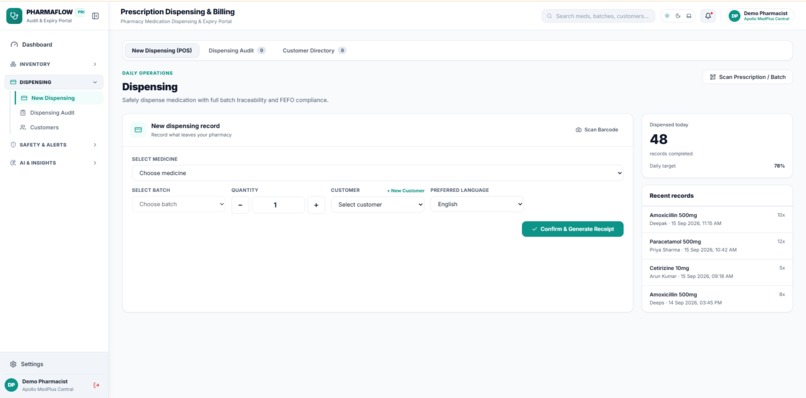Open Demo Pharmacist profile menu in header

click(x=761, y=16)
